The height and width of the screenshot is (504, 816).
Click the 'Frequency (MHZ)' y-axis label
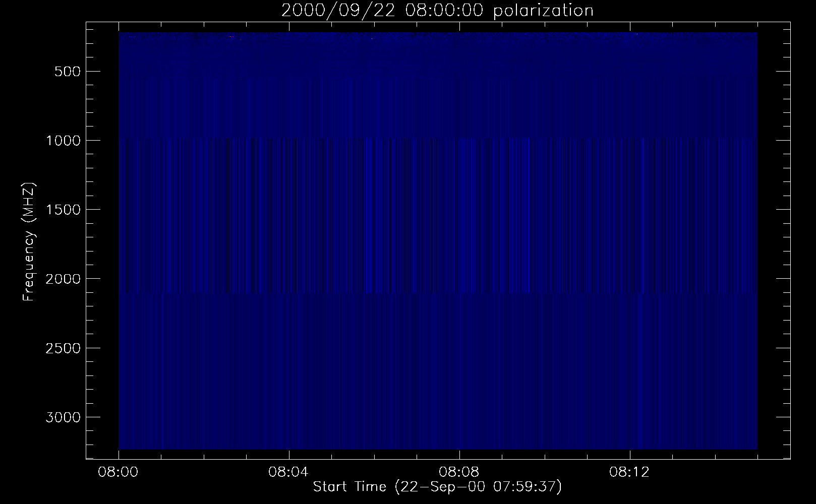(x=29, y=242)
